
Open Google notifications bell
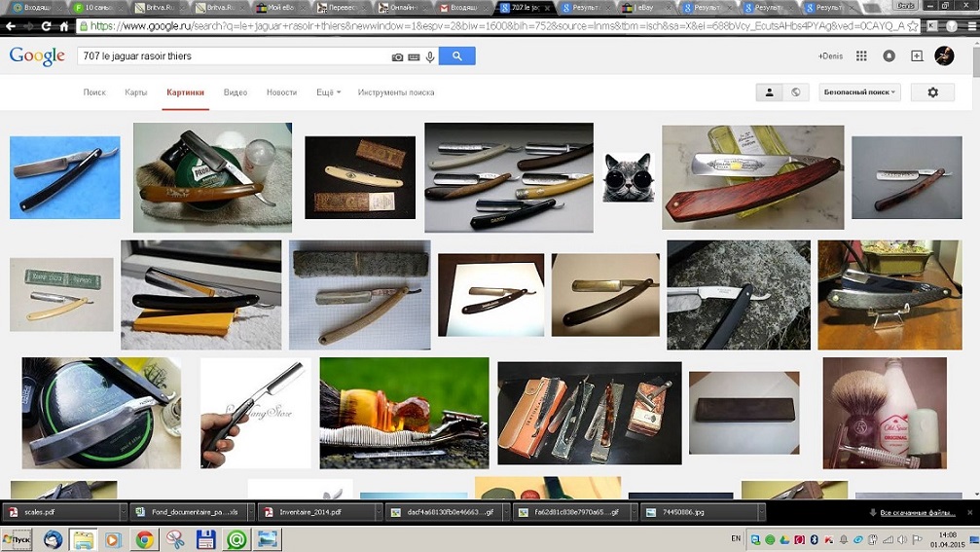pos(889,56)
